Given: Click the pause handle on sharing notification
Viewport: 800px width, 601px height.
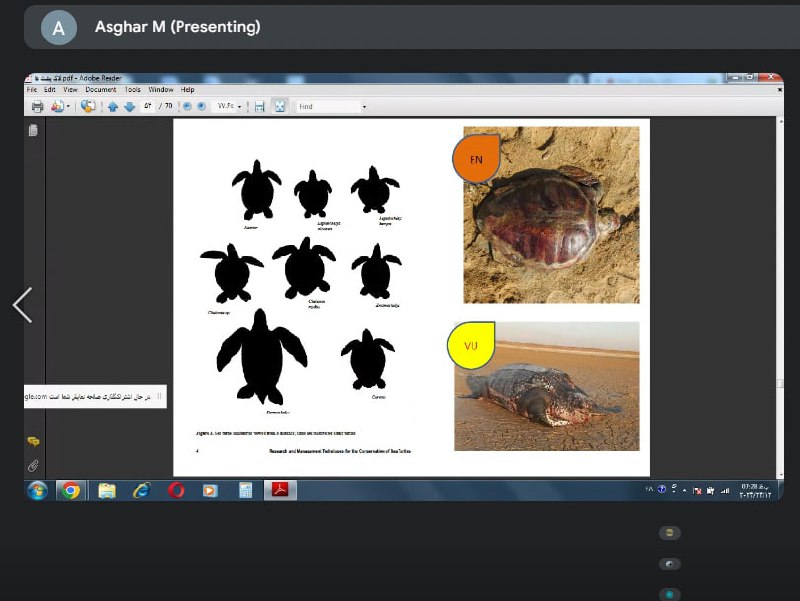Looking at the screenshot, I should pos(159,396).
